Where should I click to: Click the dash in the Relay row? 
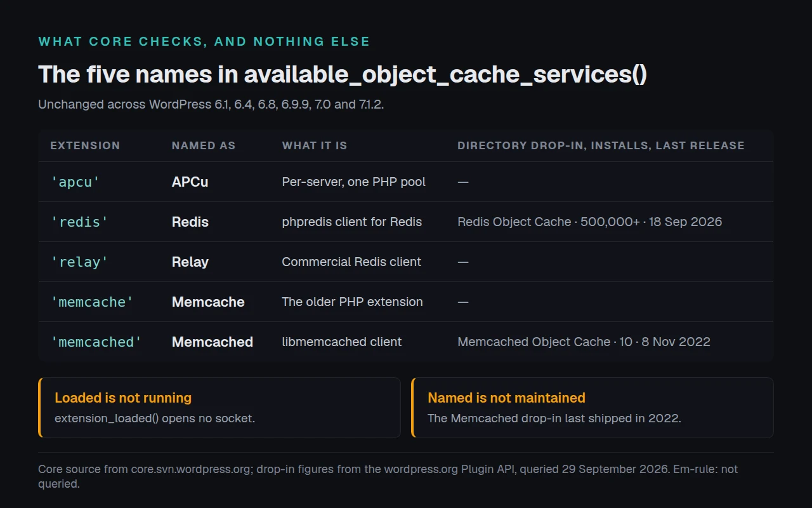click(x=463, y=262)
